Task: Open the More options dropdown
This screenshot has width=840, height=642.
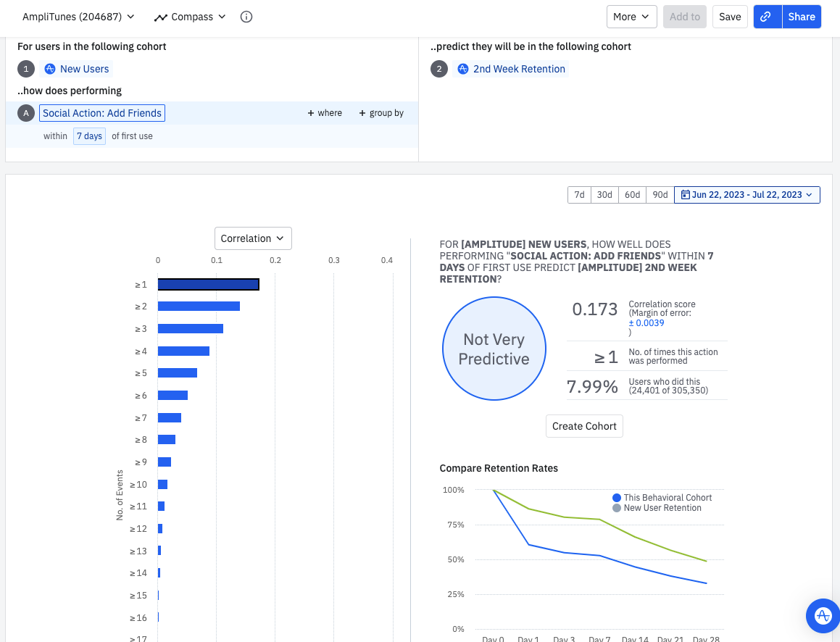Action: [x=631, y=17]
